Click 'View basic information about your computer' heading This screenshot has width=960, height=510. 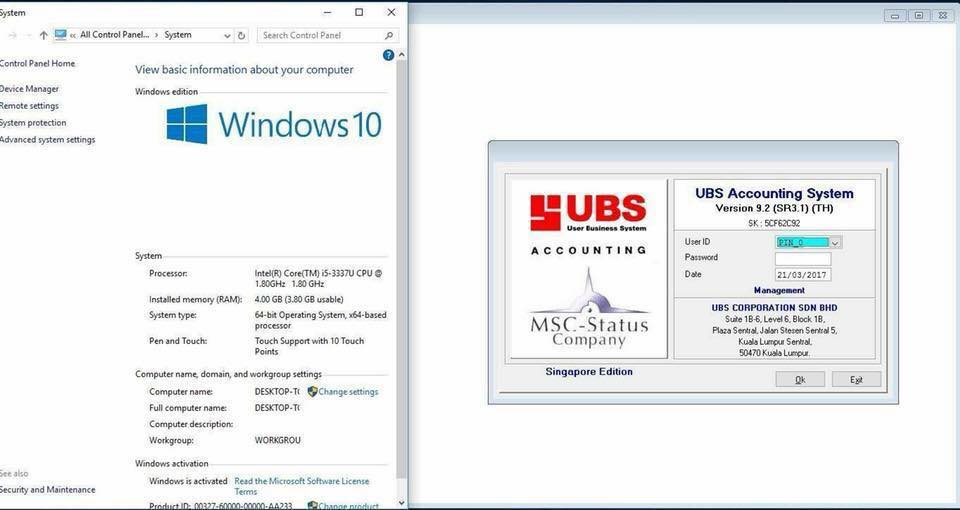pos(244,70)
